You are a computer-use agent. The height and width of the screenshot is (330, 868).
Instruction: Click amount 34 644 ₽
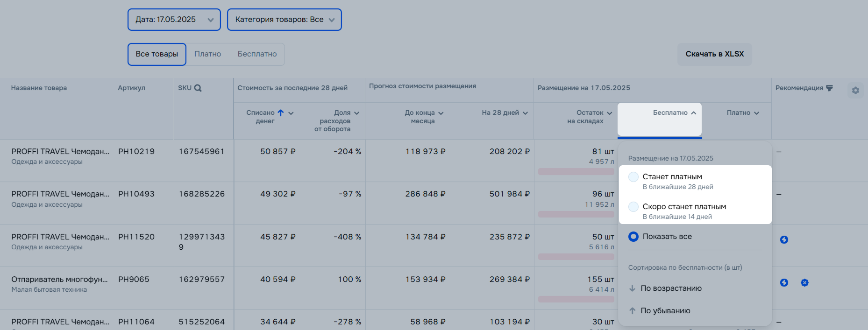[278, 322]
